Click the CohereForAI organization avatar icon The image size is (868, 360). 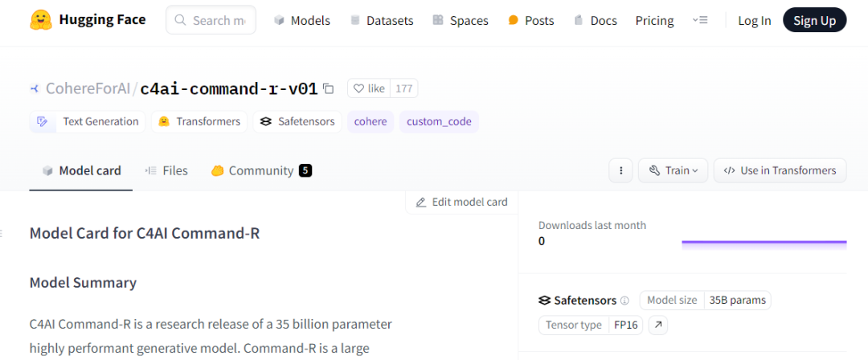35,88
